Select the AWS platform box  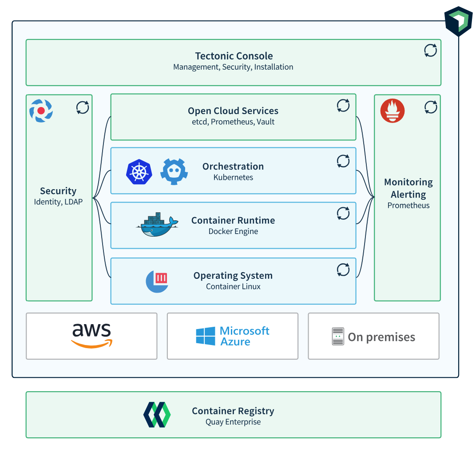(x=91, y=336)
